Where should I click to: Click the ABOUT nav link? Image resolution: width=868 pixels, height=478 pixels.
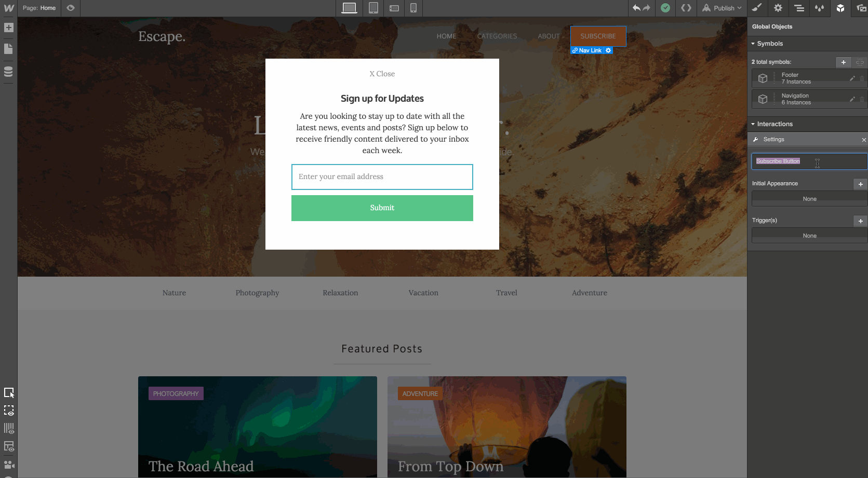click(x=549, y=36)
